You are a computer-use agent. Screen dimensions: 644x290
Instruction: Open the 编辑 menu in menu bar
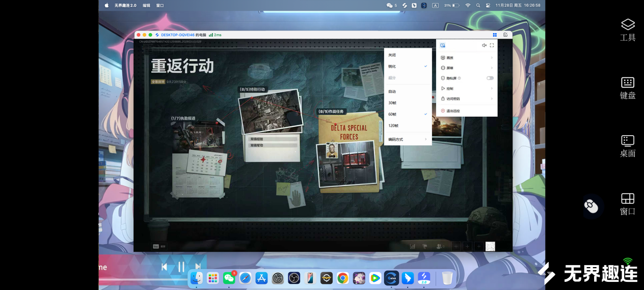coord(147,5)
